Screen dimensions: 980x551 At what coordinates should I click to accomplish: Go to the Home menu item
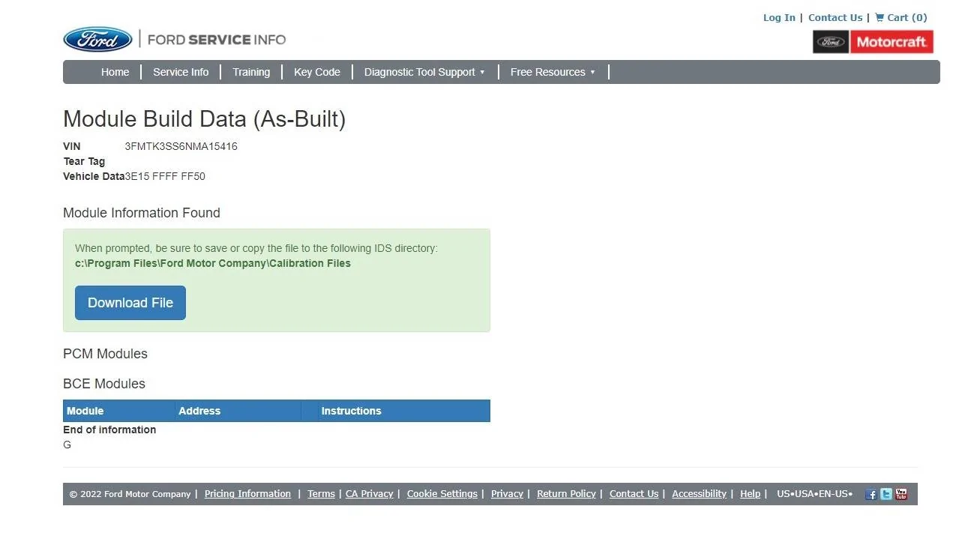pyautogui.click(x=115, y=72)
